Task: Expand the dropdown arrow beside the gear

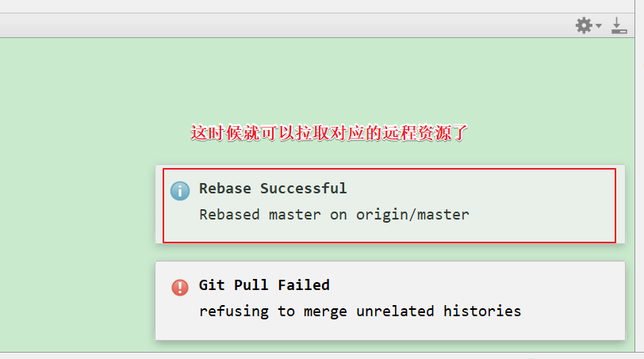Action: [599, 26]
